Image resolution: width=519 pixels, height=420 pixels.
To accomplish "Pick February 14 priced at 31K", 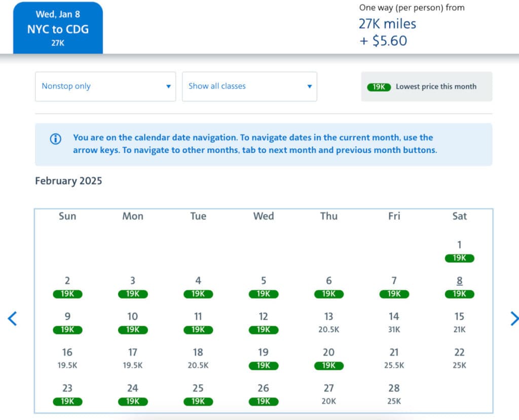I will pyautogui.click(x=394, y=322).
